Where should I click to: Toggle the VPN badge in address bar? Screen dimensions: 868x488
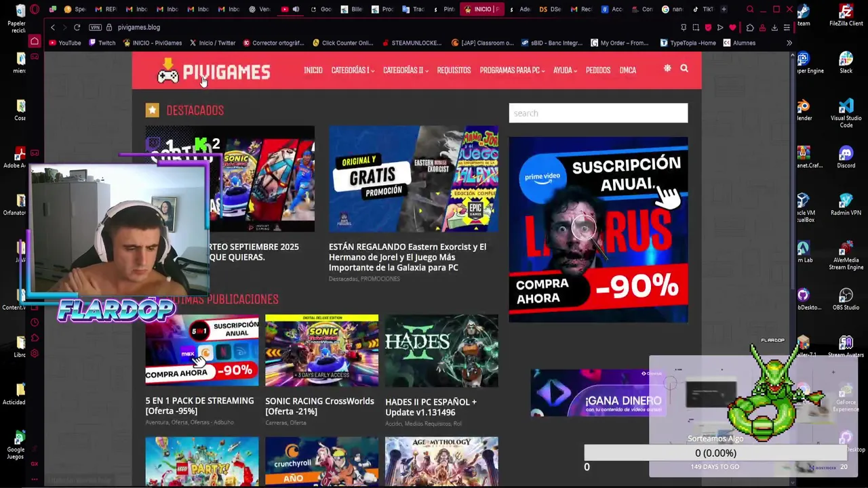[x=95, y=27]
